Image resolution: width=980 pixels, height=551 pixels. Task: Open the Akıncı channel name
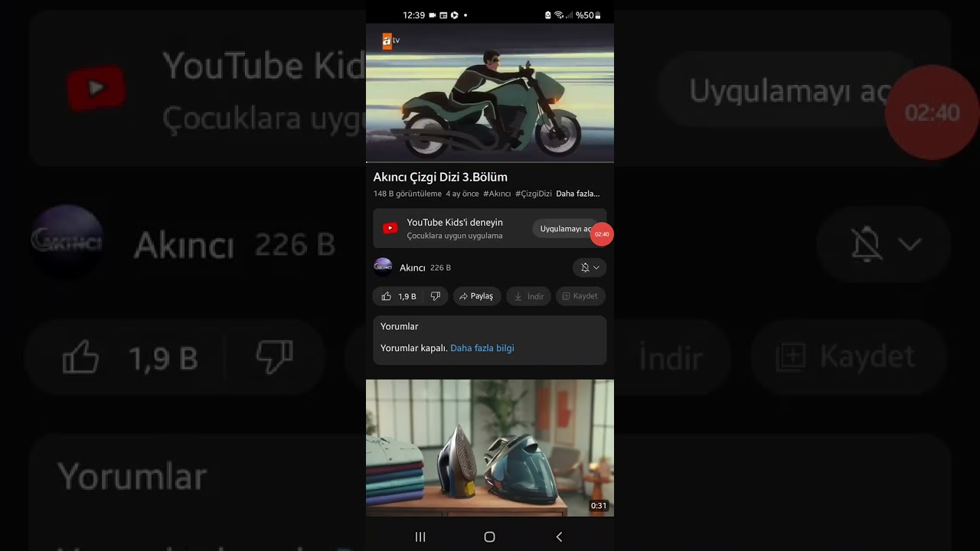coord(412,268)
